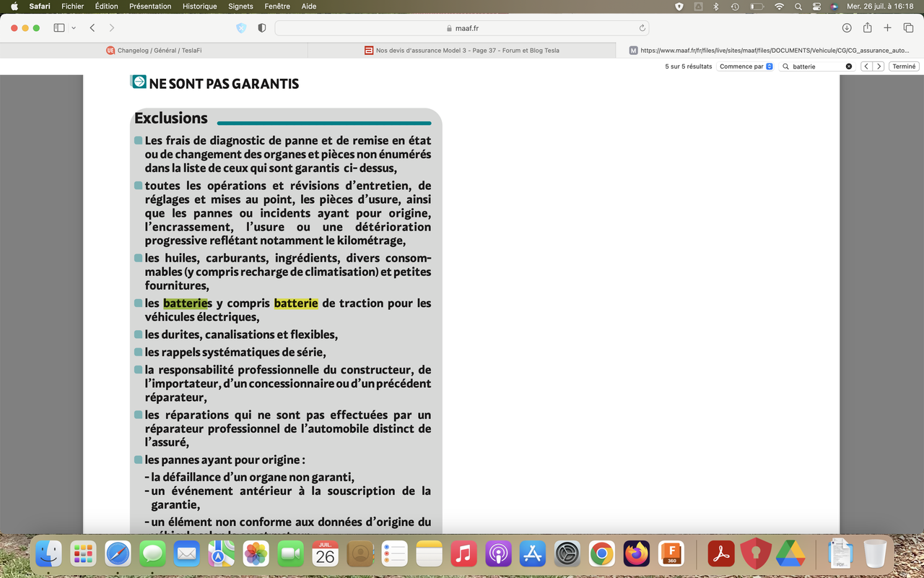924x578 pixels.
Task: Open the tab group dropdown beside the sidebar button
Action: tap(74, 27)
